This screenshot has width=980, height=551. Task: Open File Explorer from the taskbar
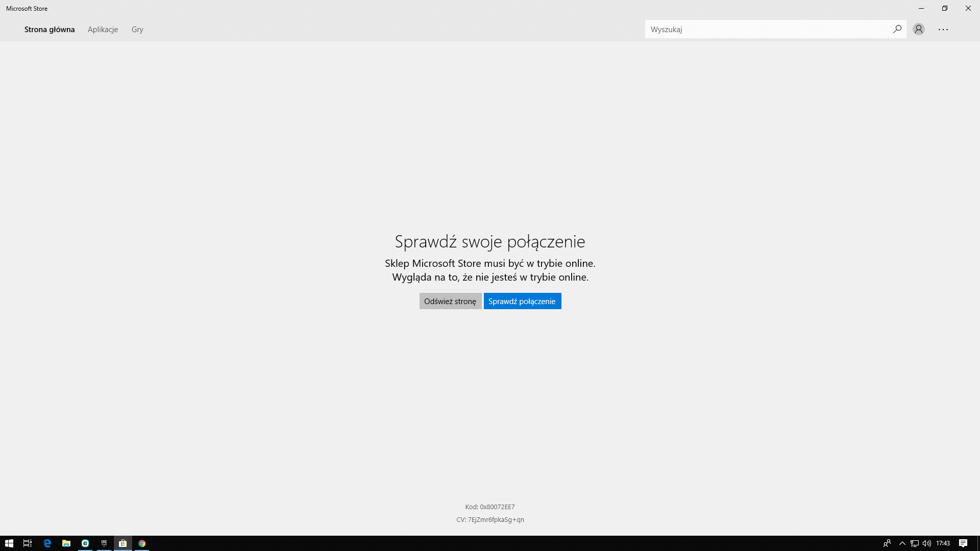(66, 543)
